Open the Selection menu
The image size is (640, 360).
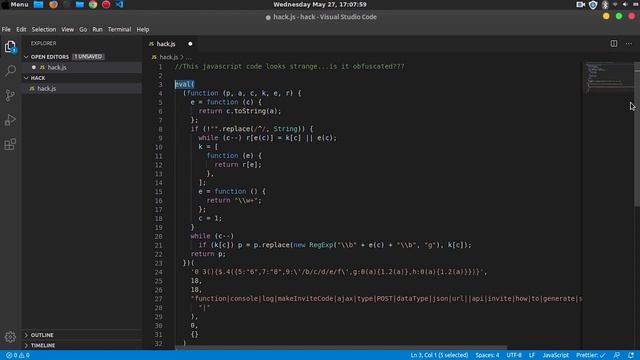44,29
